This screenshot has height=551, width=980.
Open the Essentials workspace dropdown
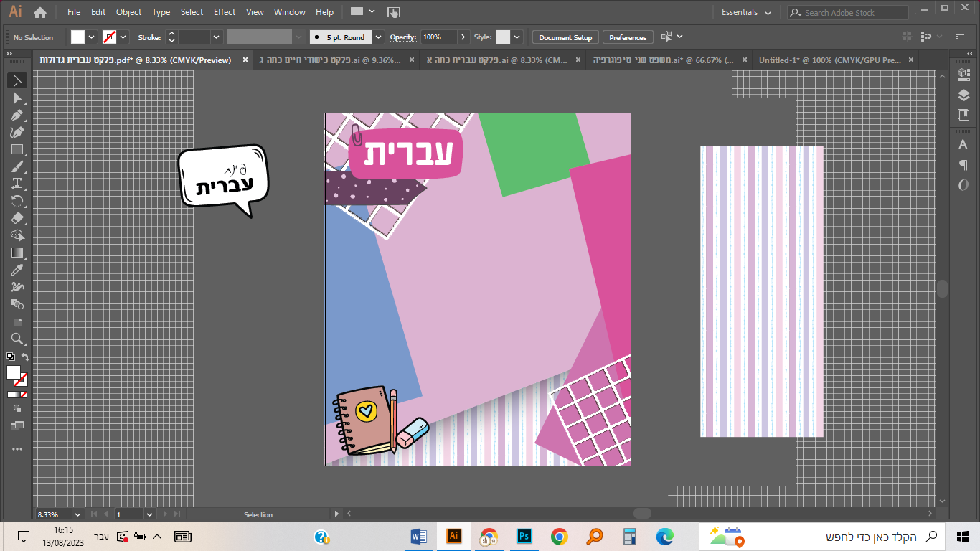(746, 12)
